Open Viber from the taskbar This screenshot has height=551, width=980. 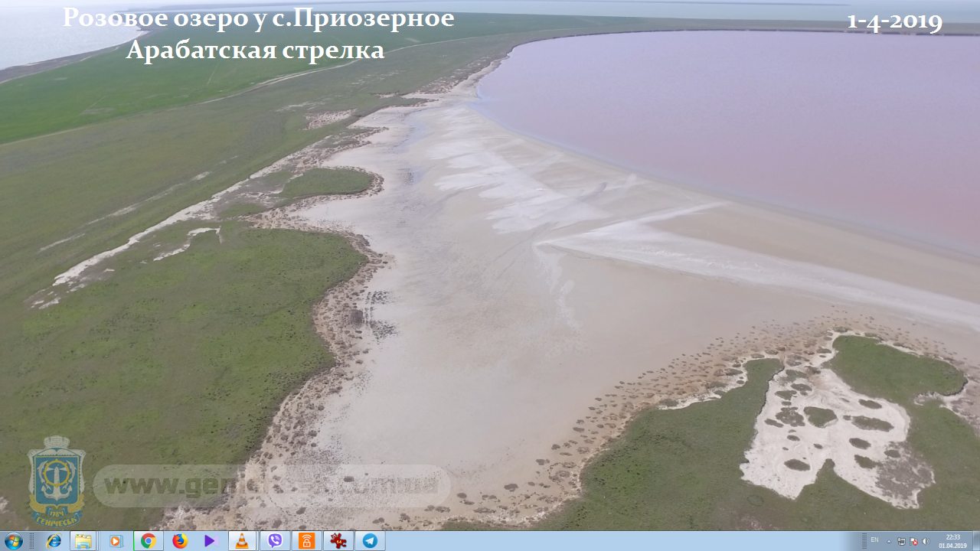click(274, 541)
